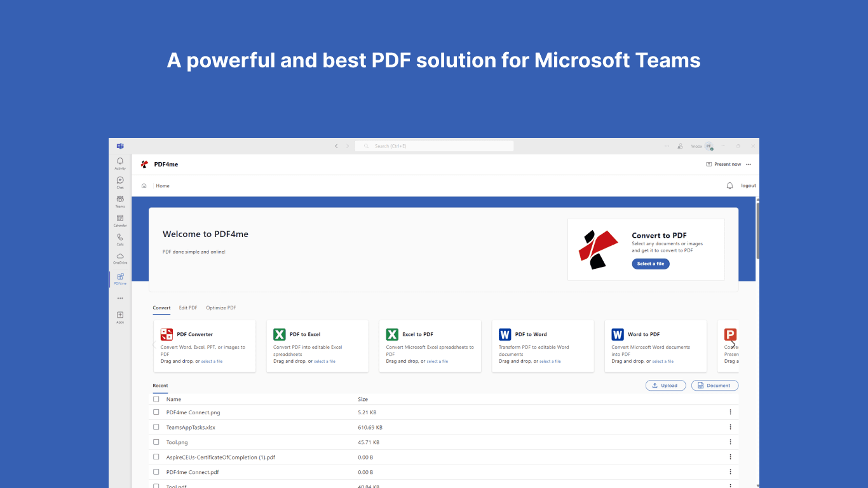The image size is (868, 488).
Task: Open row menu for PDF4me Connect.pdf
Action: pyautogui.click(x=730, y=471)
